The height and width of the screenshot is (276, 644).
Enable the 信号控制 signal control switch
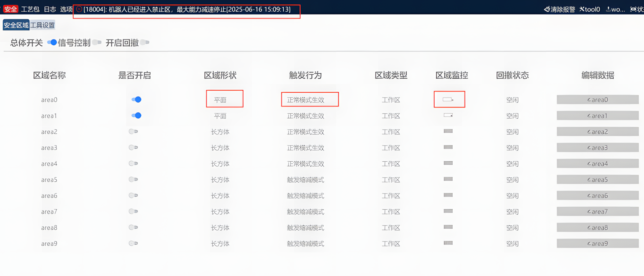[x=97, y=42]
